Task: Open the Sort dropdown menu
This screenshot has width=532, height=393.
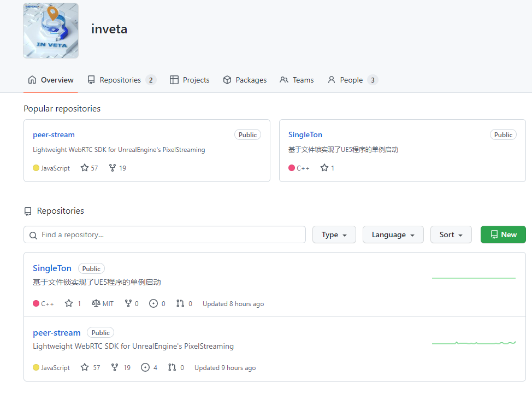Action: (x=451, y=234)
